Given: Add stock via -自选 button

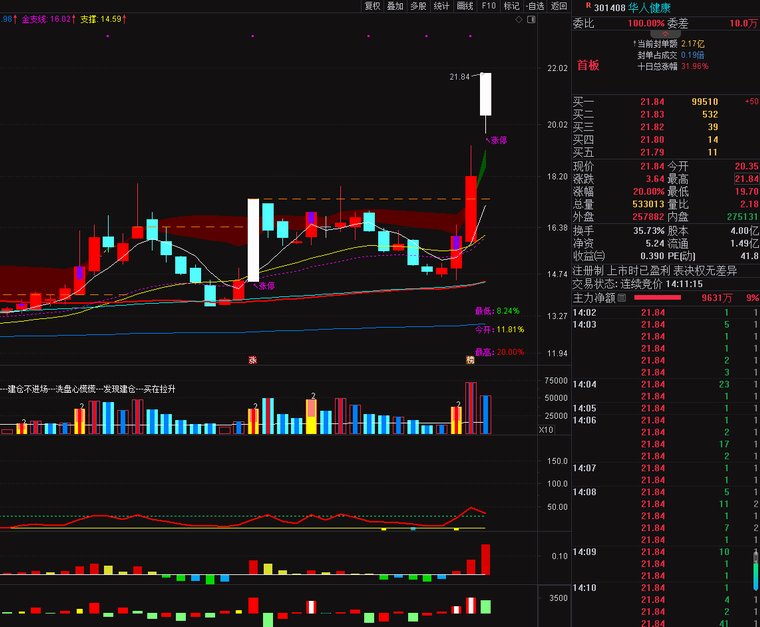Looking at the screenshot, I should pyautogui.click(x=534, y=6).
